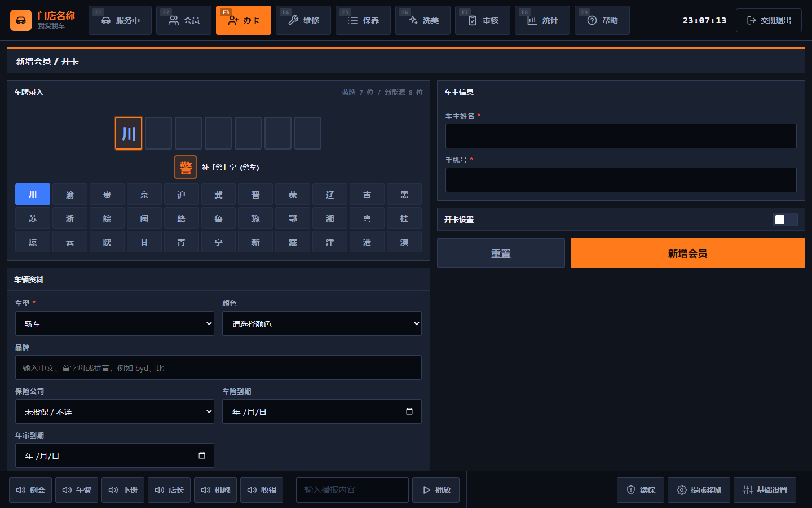Screen dimensions: 812x508
Task: Click the 手机号 input field
Action: point(621,180)
